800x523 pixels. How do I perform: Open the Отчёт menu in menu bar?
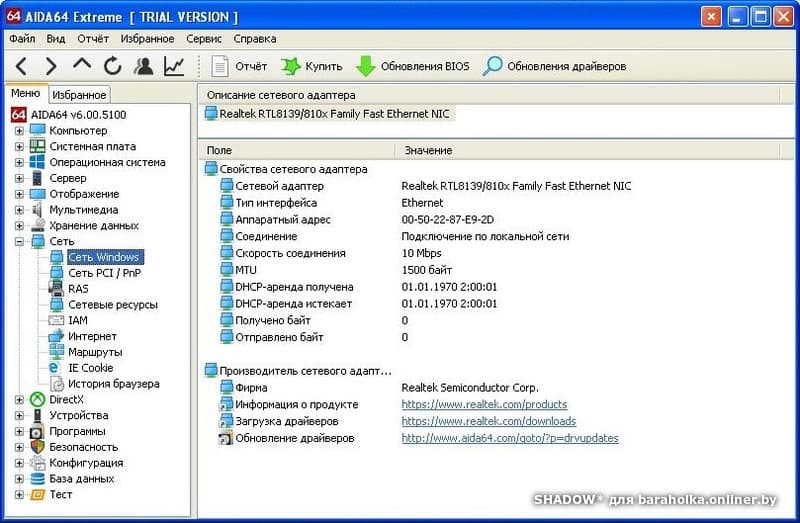[x=93, y=39]
